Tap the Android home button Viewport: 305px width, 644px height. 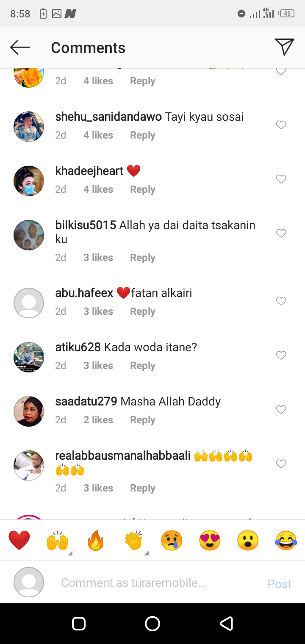[x=152, y=624]
